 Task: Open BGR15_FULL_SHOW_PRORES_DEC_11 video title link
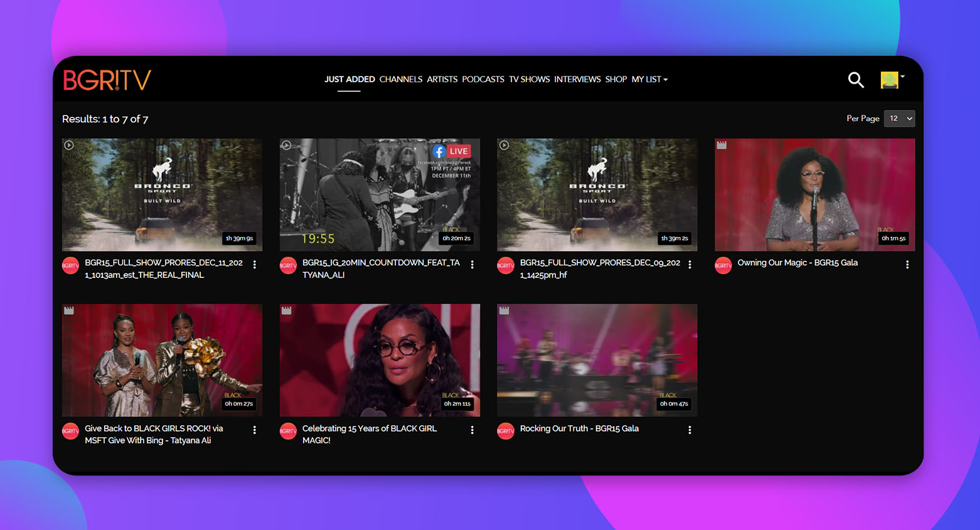(x=164, y=269)
